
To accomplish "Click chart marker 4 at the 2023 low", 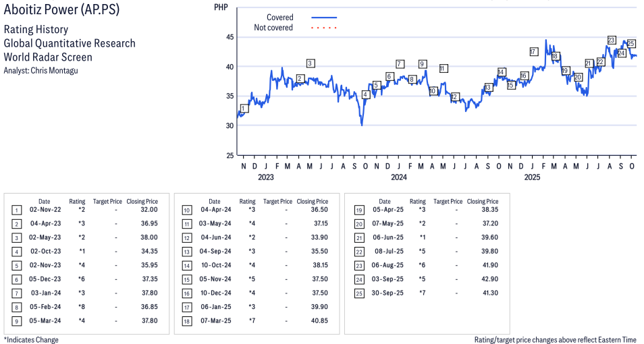I will pyautogui.click(x=365, y=94).
